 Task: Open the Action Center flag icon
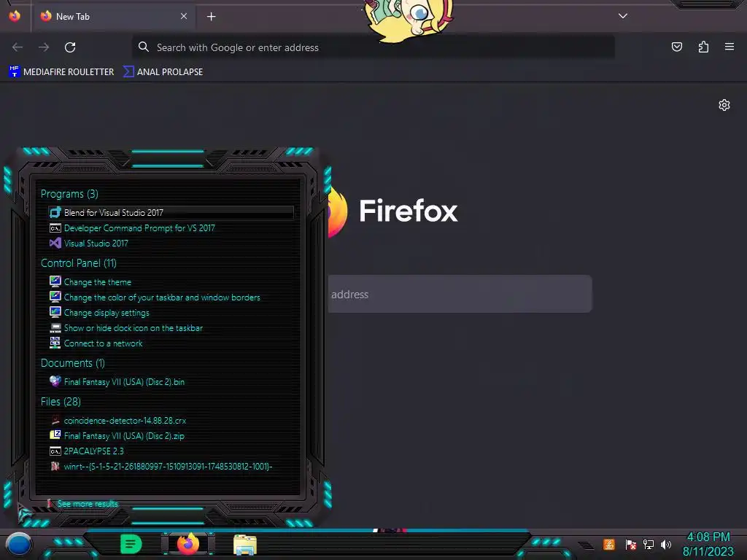[x=630, y=544]
